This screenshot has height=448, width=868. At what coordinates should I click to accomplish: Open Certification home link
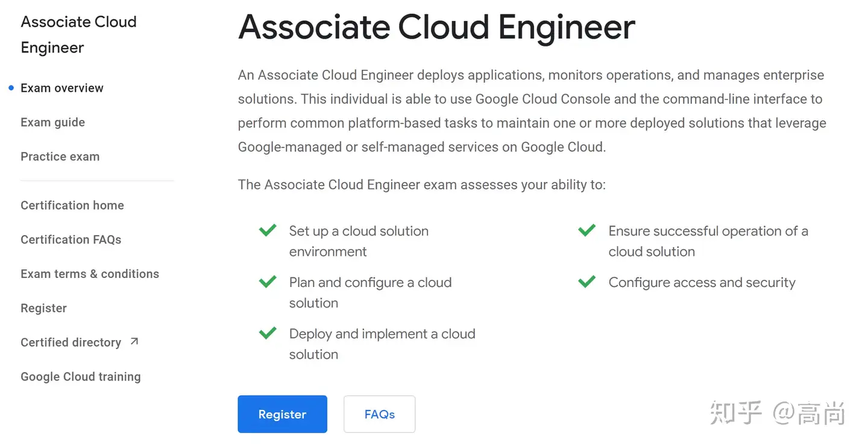tap(72, 206)
